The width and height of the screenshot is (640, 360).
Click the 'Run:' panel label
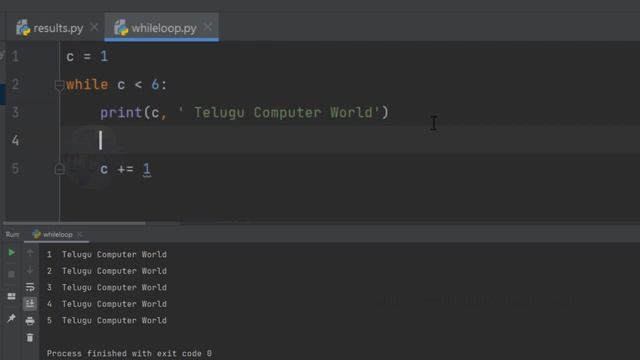point(12,235)
